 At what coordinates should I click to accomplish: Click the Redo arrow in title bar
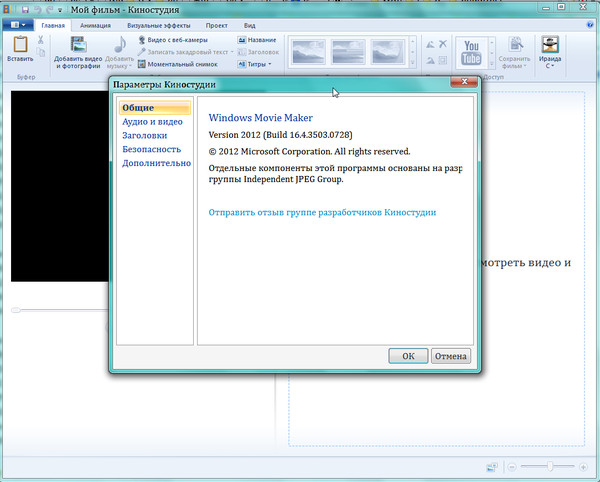[x=49, y=10]
